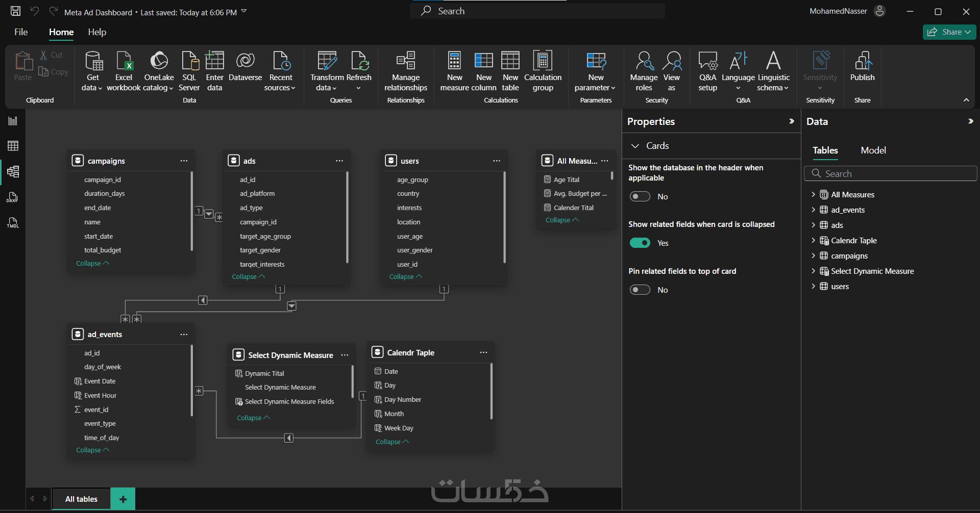Open the Help ribbon tab

[97, 32]
